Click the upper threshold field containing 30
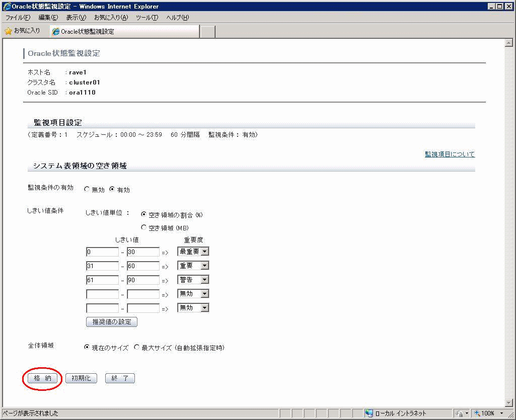 143,252
